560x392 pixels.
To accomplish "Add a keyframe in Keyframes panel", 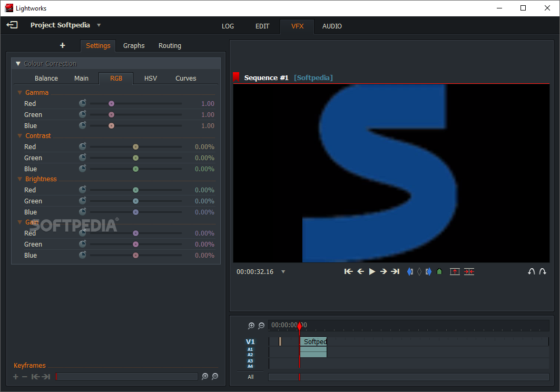I will (x=16, y=377).
